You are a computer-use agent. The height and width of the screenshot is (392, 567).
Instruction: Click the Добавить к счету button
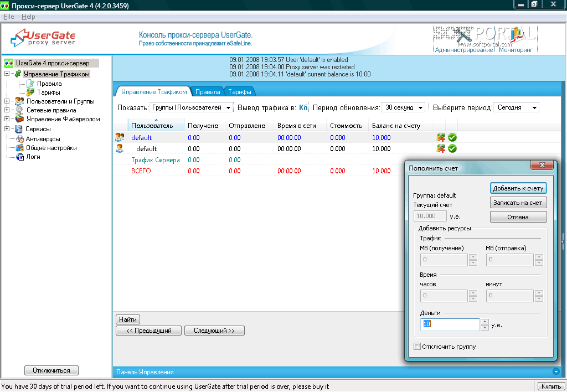(518, 188)
